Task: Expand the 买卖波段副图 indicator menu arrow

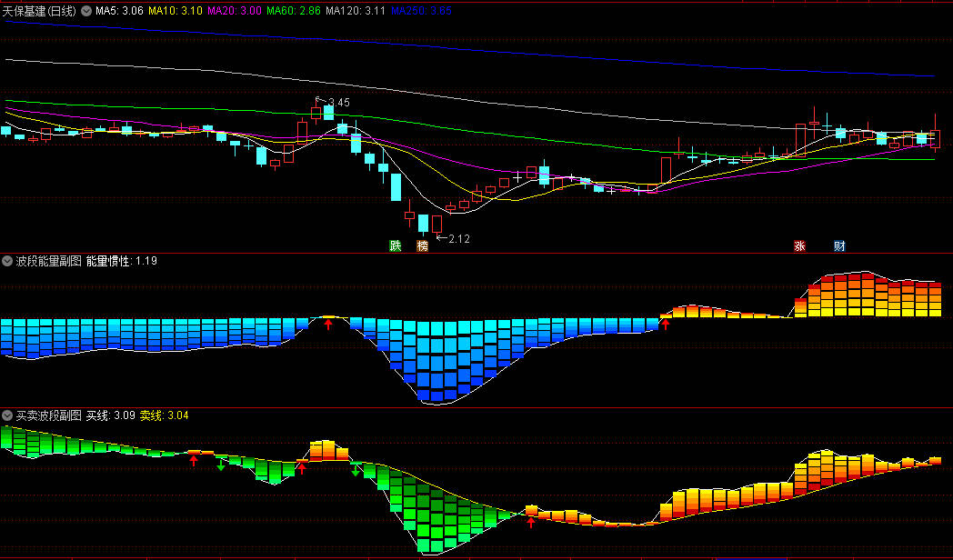Action: 7,415
